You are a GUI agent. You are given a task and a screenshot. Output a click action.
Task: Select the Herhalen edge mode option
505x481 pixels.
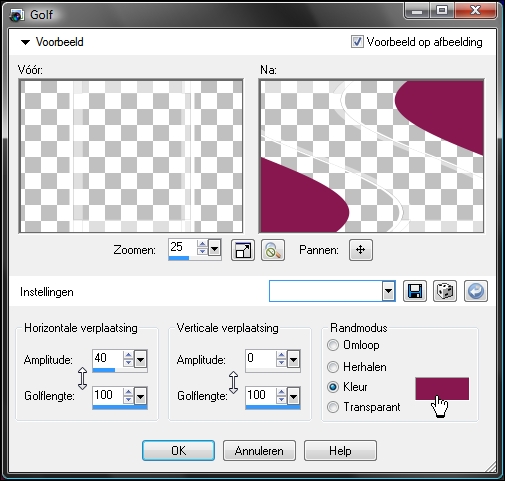point(356,367)
